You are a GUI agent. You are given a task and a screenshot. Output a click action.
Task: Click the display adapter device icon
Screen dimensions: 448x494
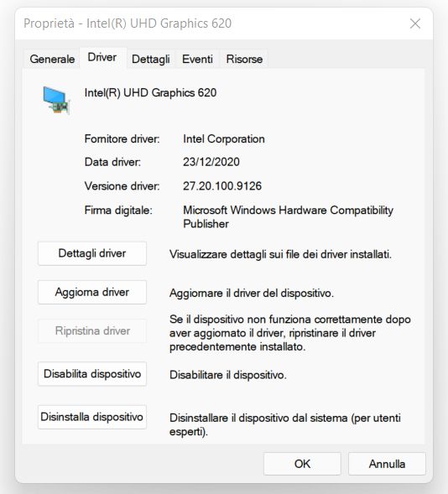57,100
